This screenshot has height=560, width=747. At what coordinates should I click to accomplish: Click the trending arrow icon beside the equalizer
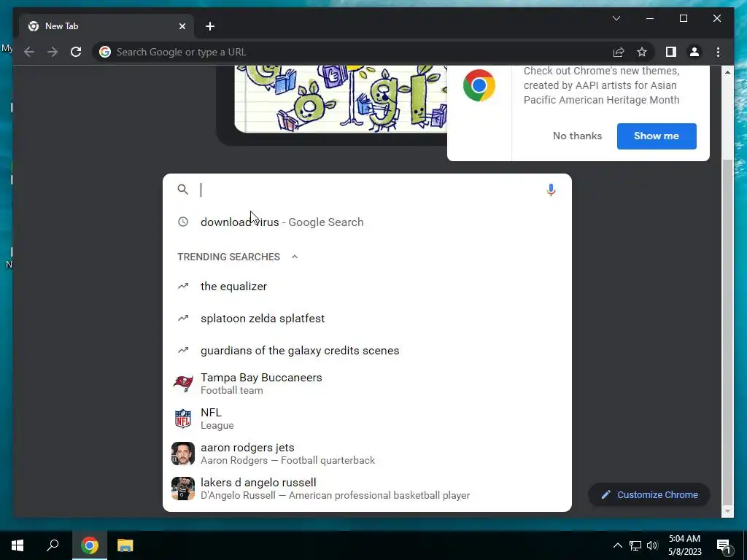pos(183,286)
